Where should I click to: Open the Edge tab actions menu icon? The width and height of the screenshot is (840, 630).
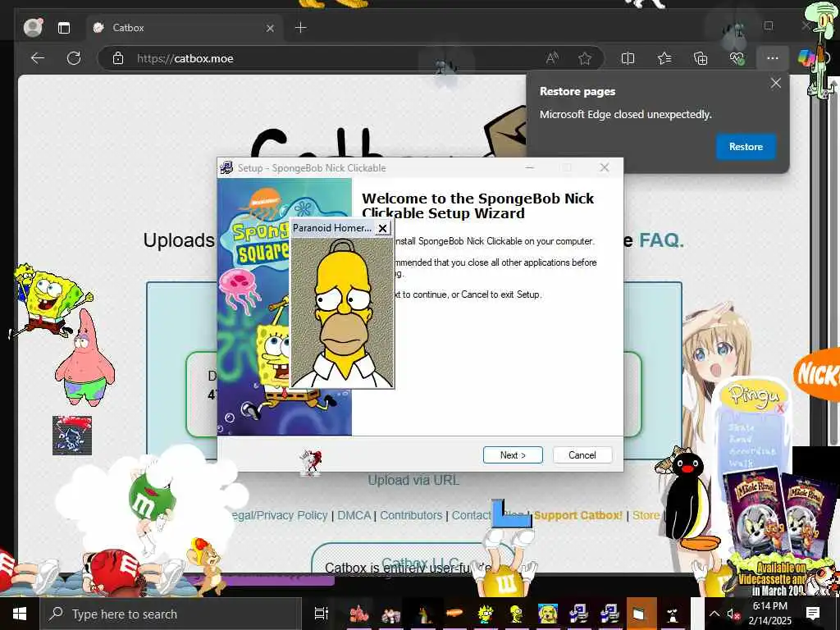[x=64, y=28]
